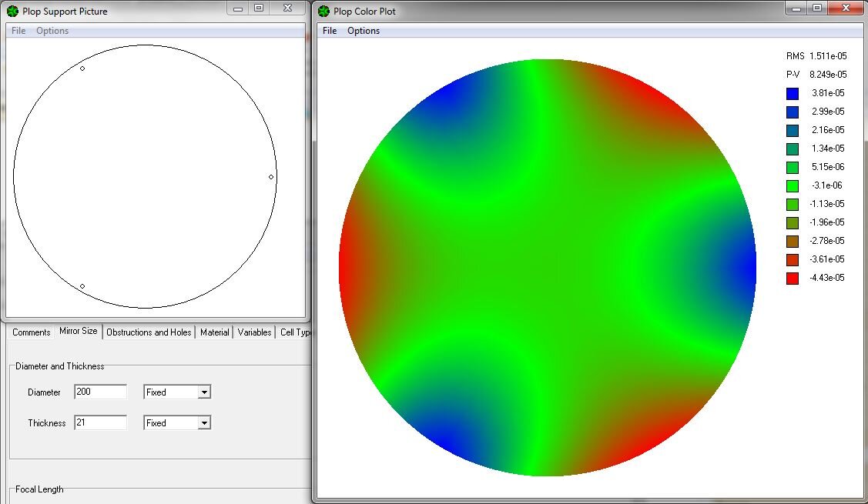Maximize the Plop Support Picture window
Screen dimensions: 868x504
click(x=259, y=8)
